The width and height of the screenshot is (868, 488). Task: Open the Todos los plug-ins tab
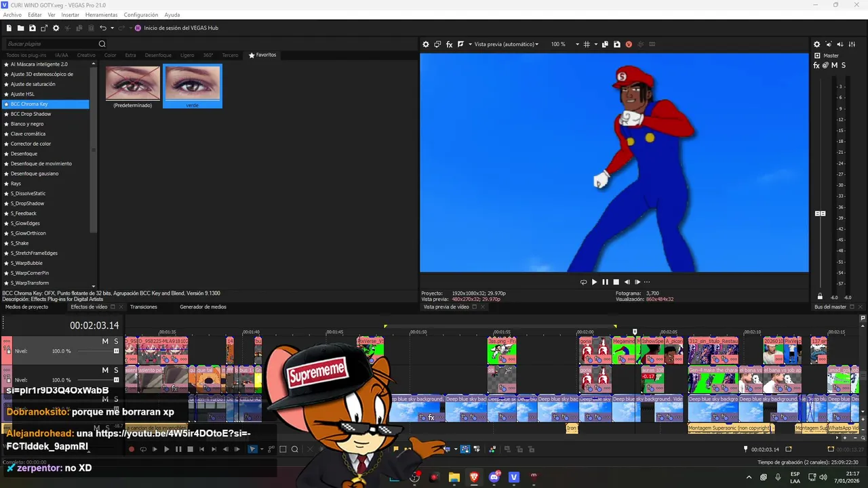[x=26, y=55]
